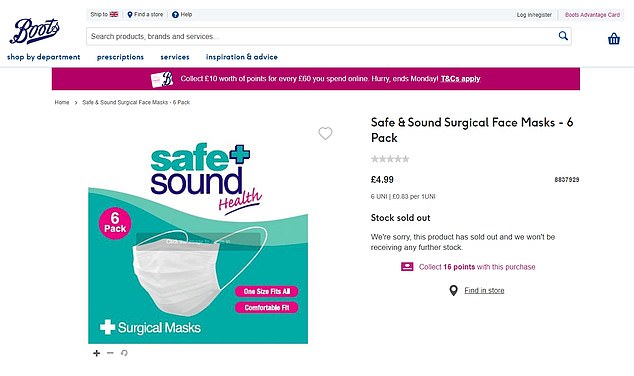Add product to wishlist with heart icon
This screenshot has width=634, height=376.
325,133
